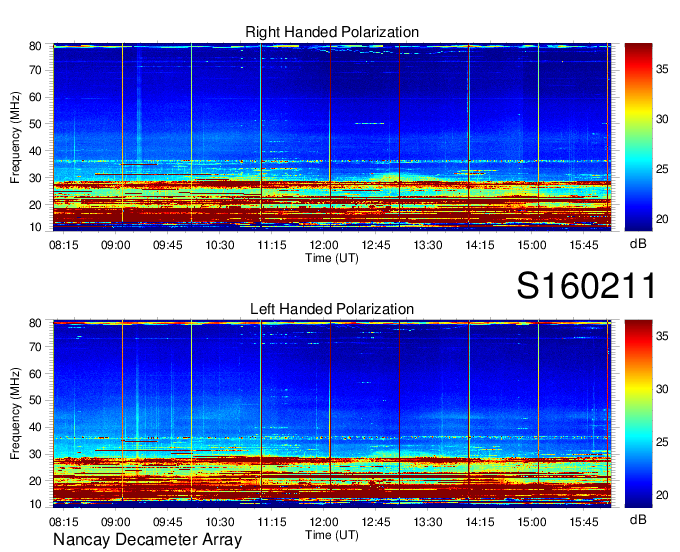
Task: Click 35 label on Left Handed color bar
Action: 662,336
